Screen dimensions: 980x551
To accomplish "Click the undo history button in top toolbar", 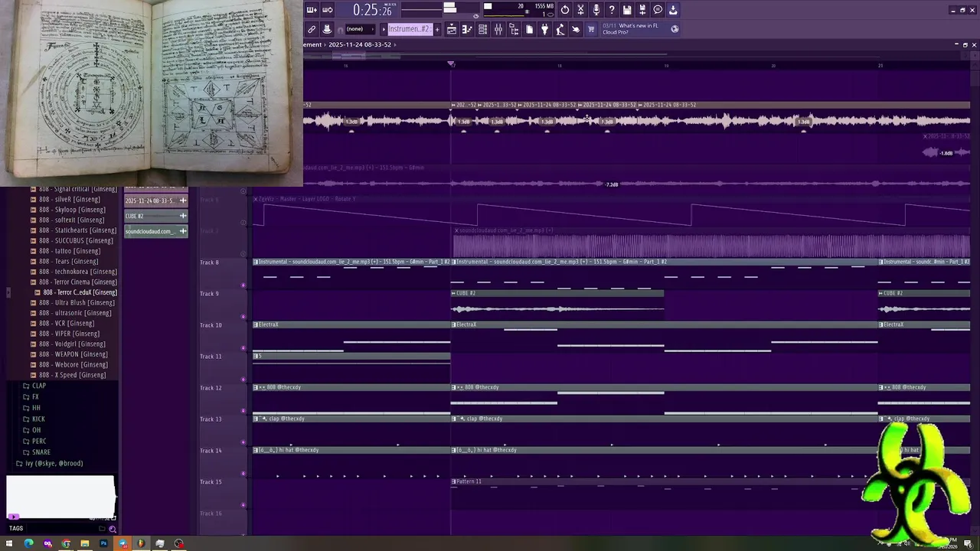I will pos(565,10).
